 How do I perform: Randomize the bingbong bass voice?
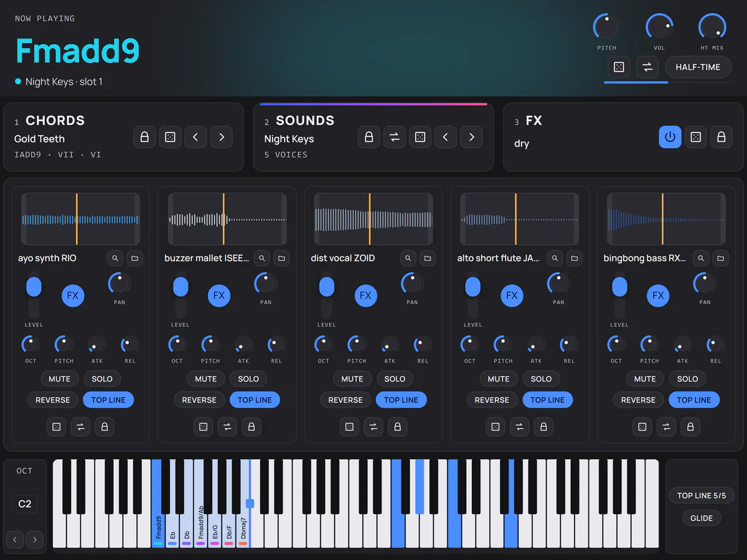642,427
